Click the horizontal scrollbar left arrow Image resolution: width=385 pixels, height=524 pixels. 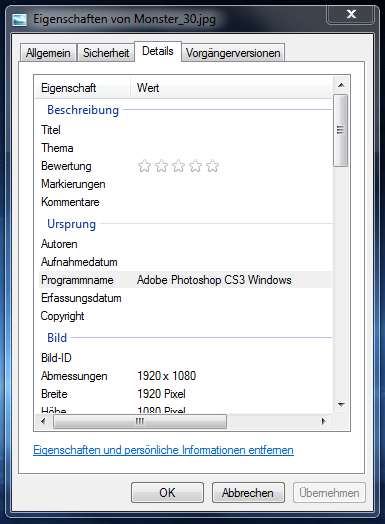click(43, 421)
